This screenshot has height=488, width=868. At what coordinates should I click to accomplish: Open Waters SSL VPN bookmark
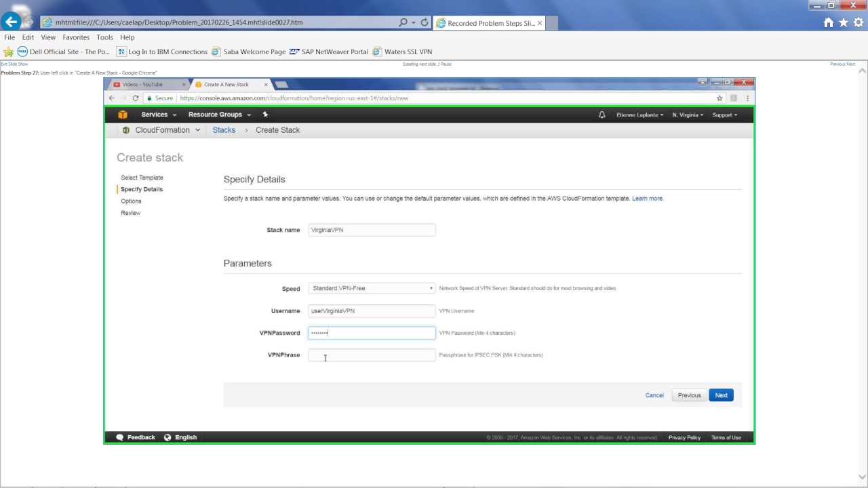tap(401, 52)
